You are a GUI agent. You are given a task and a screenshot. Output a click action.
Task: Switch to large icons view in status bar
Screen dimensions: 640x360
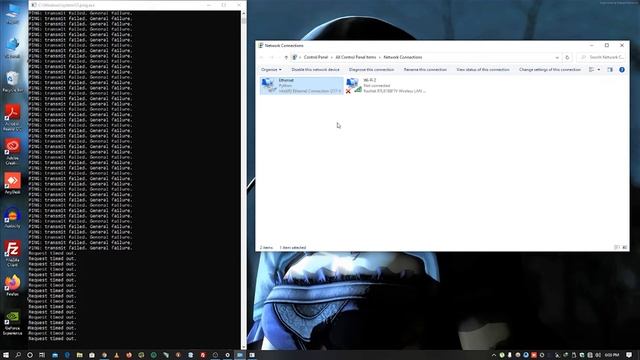coord(624,247)
